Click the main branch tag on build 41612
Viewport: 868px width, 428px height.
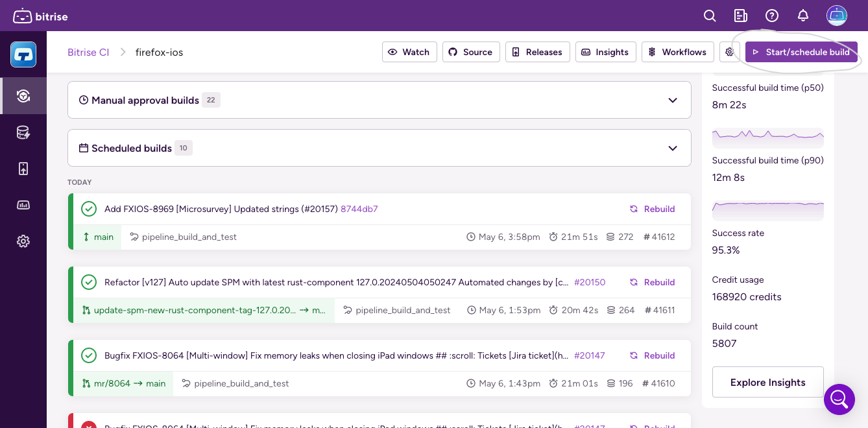coord(98,237)
